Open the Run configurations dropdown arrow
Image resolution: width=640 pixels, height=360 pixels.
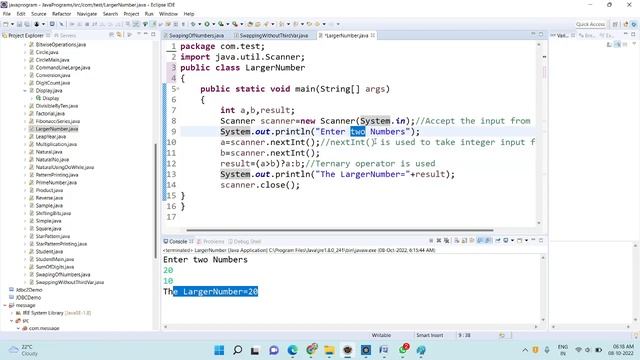(x=213, y=24)
